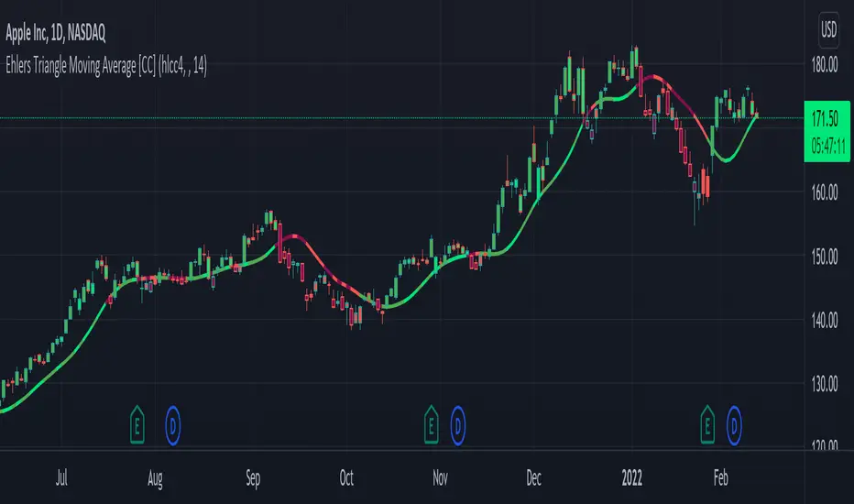The image size is (854, 504).
Task: Click the 2022 label on time axis
Action: click(x=631, y=477)
